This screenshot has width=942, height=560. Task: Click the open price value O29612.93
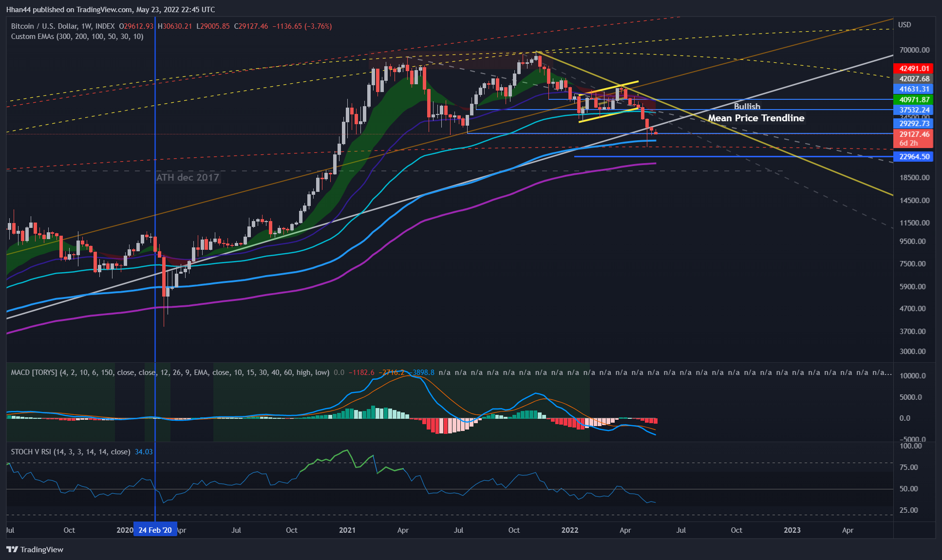(136, 26)
